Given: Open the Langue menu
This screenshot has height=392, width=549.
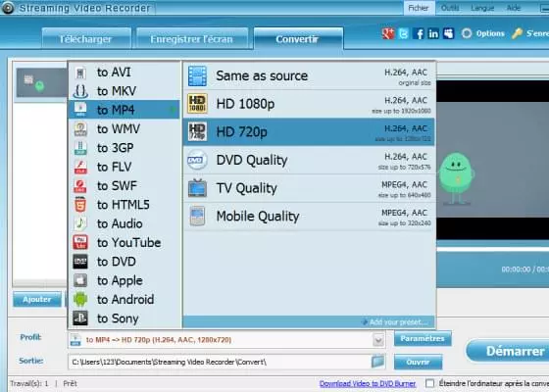Looking at the screenshot, I should pos(482,8).
